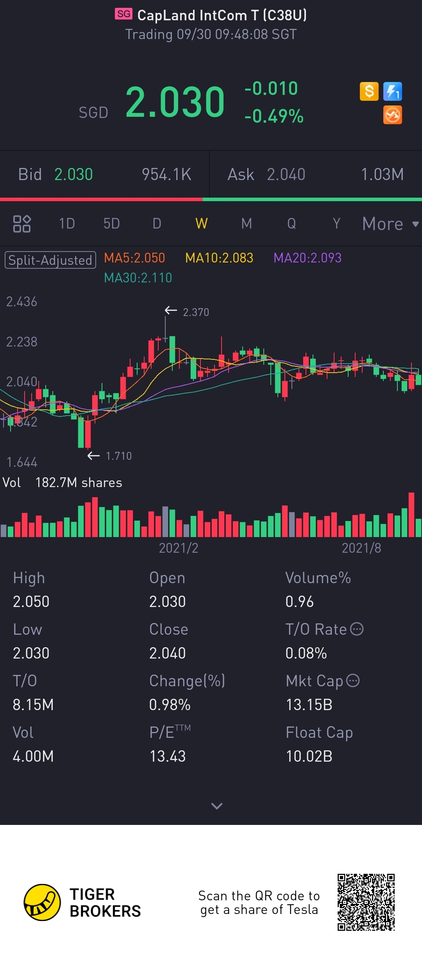This screenshot has height=980, width=422.
Task: Tap the Mkt Cap info icon
Action: click(x=353, y=681)
